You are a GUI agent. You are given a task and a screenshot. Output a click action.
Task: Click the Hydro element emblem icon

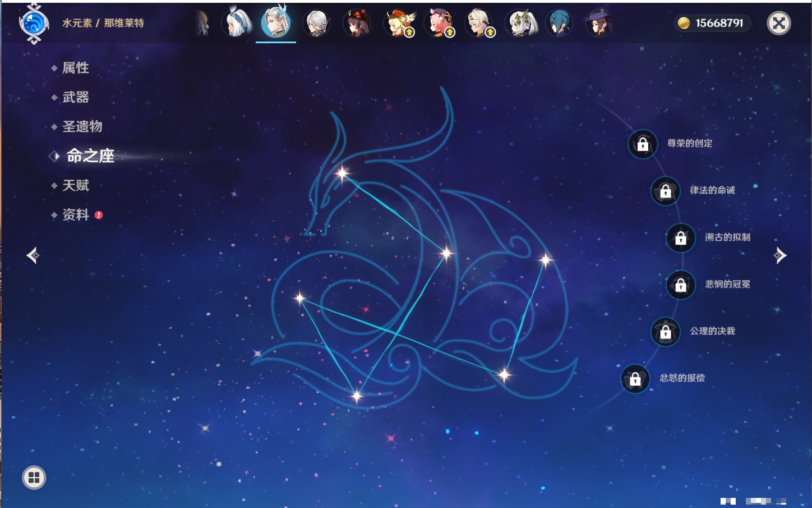34,24
